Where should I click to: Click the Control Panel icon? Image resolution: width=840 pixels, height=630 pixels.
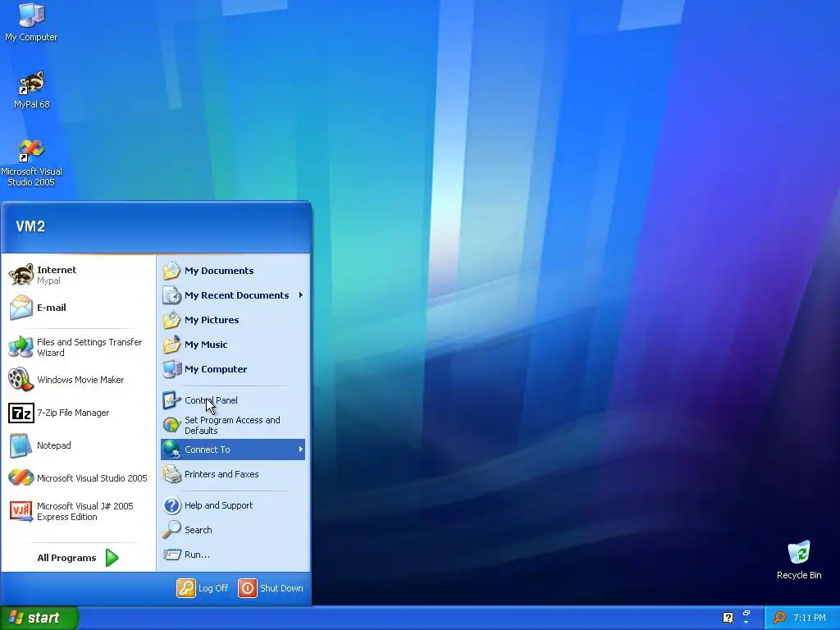click(x=171, y=400)
